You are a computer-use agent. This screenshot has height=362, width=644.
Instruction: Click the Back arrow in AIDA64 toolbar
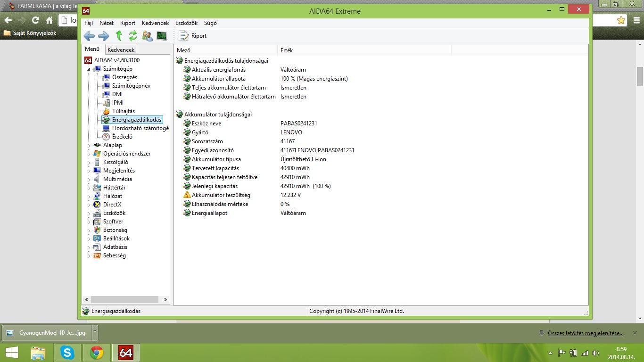(89, 36)
